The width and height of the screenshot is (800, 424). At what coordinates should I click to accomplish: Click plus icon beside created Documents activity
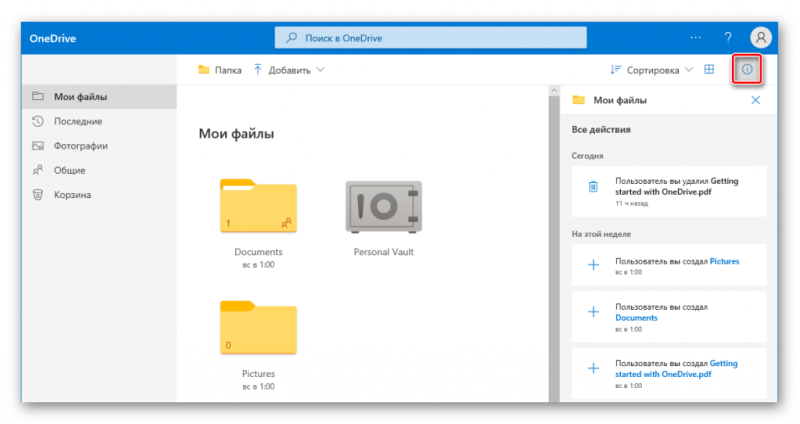point(593,312)
